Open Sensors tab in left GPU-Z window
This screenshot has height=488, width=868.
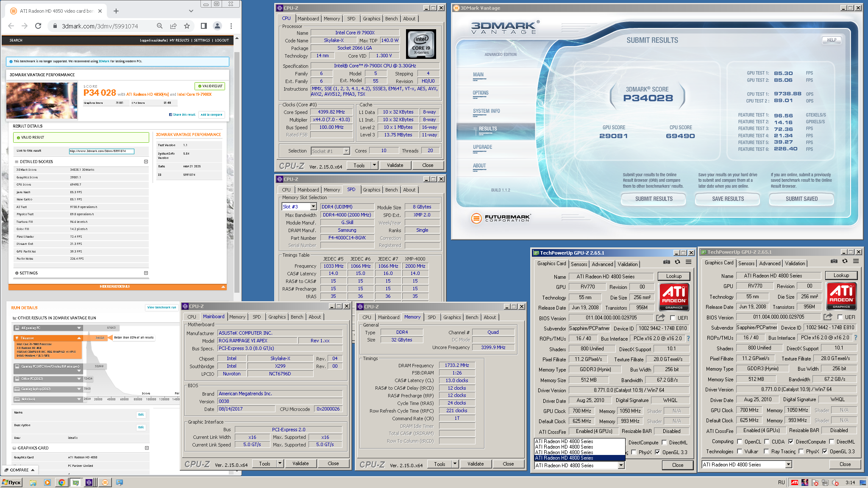(579, 264)
